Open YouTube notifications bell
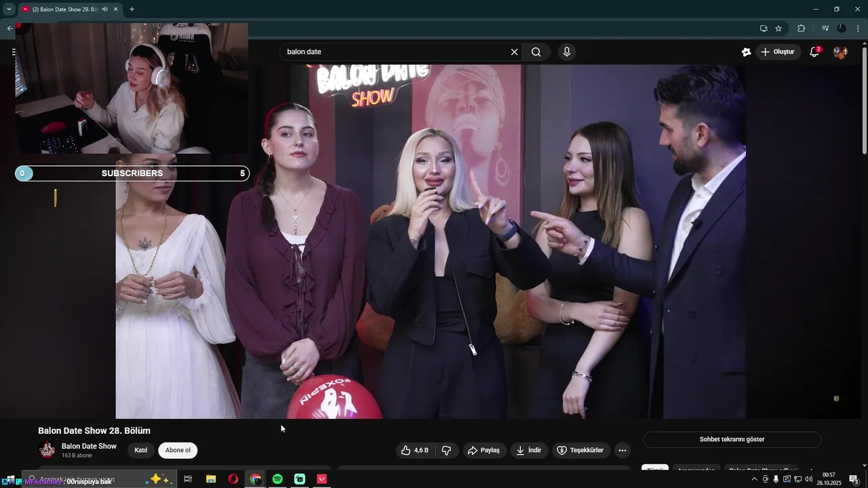This screenshot has width=868, height=488. tap(814, 52)
